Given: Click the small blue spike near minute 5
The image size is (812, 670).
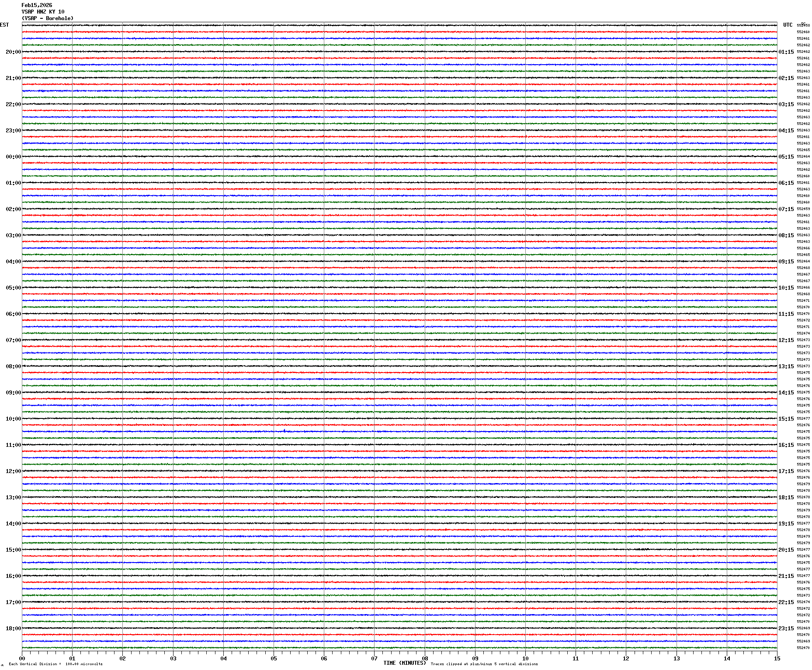Looking at the screenshot, I should pos(285,431).
